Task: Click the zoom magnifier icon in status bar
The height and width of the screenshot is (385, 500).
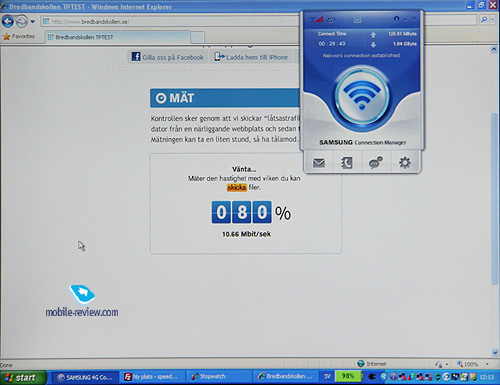Action: coord(460,364)
